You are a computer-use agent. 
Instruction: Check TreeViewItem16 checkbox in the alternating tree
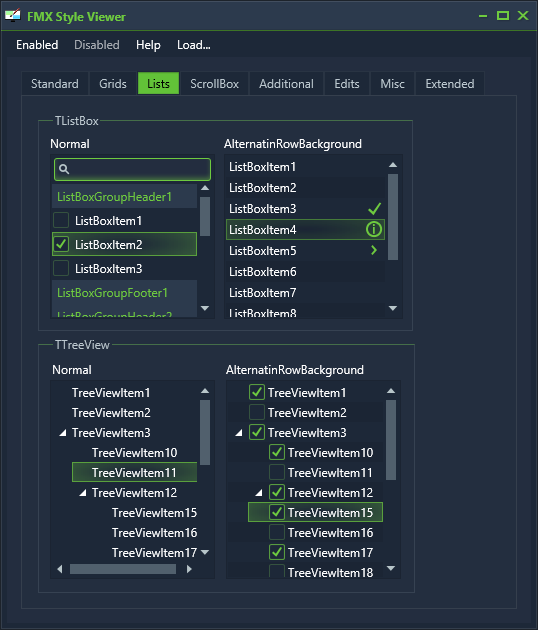[x=277, y=532]
